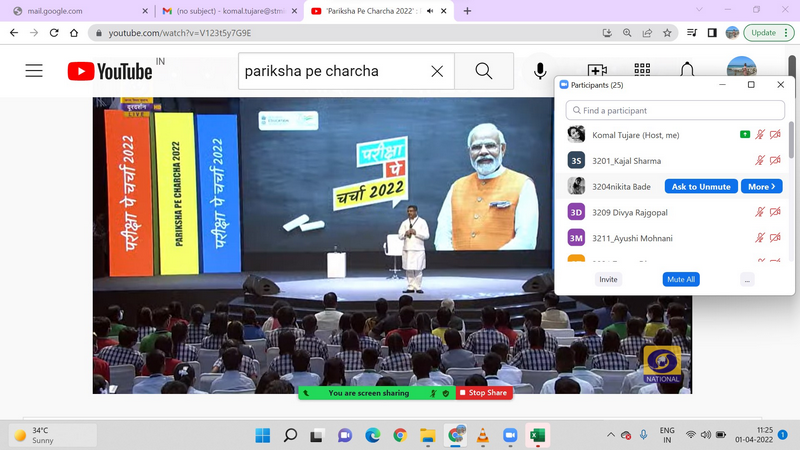Toggle 3211_Ayushi Mohnani microphone icon
800x450 pixels.
coord(760,237)
